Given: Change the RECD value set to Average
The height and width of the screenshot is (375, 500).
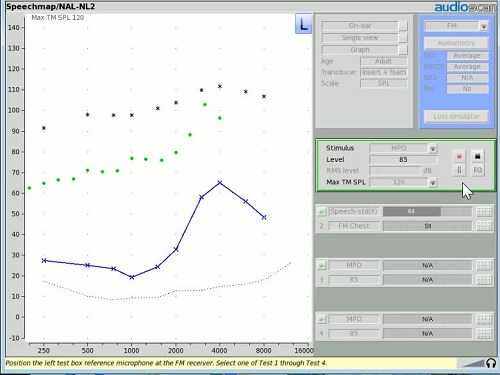Looking at the screenshot, I should pyautogui.click(x=467, y=67).
